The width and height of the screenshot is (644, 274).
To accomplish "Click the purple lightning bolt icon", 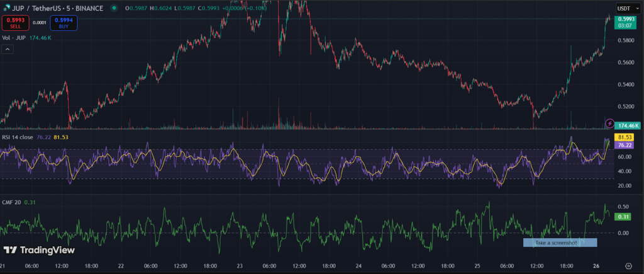I will coord(610,123).
